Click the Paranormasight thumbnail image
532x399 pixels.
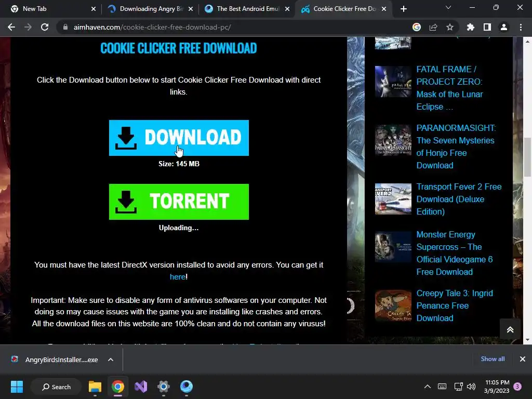[393, 140]
